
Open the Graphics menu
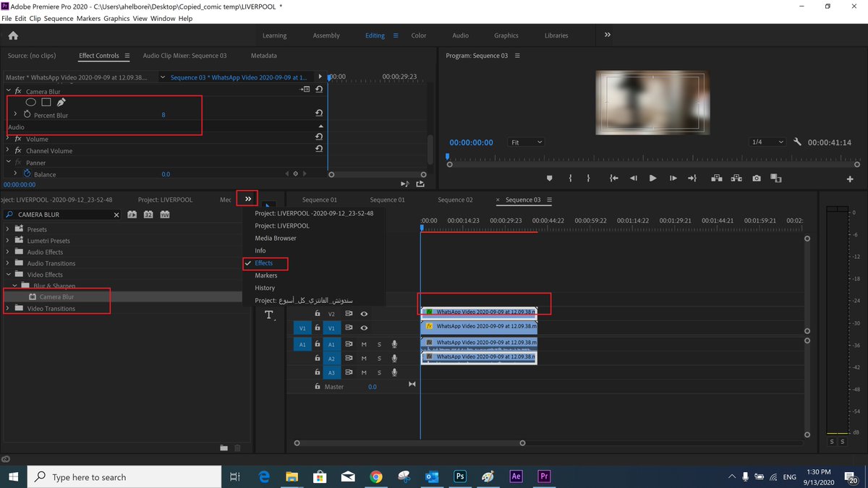tap(116, 18)
